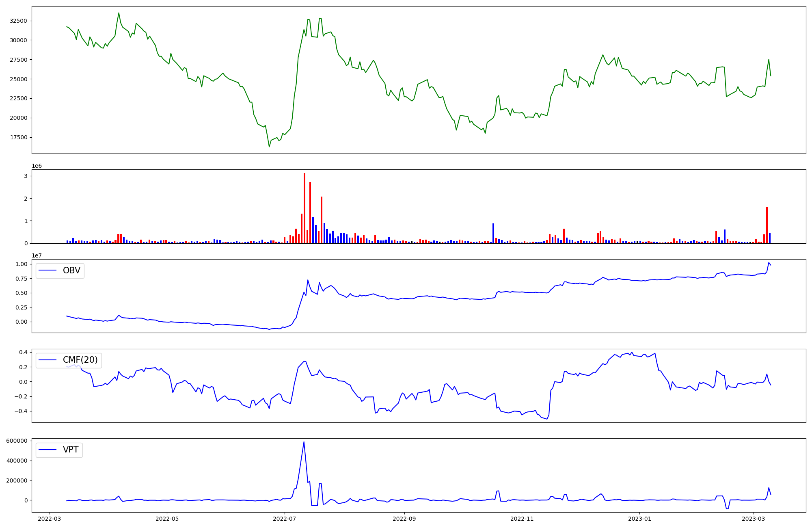Click the 1e7 exponent label above OBV chart

[x=37, y=255]
